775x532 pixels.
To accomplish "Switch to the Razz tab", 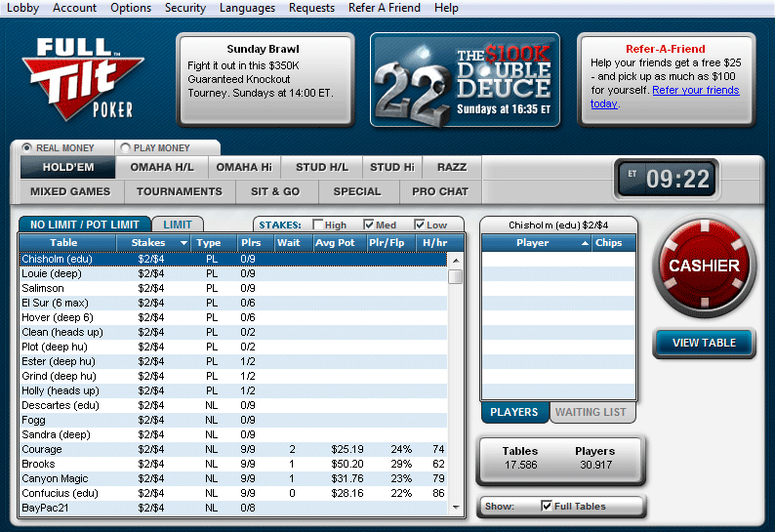I will 452,167.
